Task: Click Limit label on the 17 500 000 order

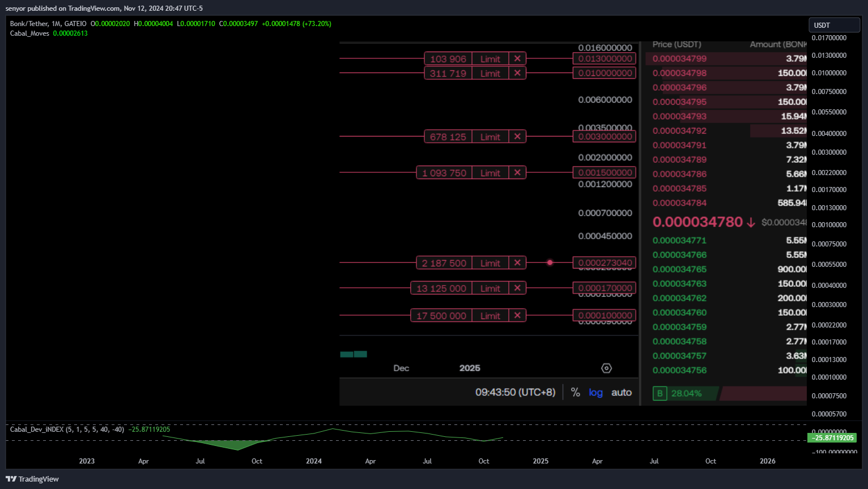Action: pyautogui.click(x=490, y=316)
